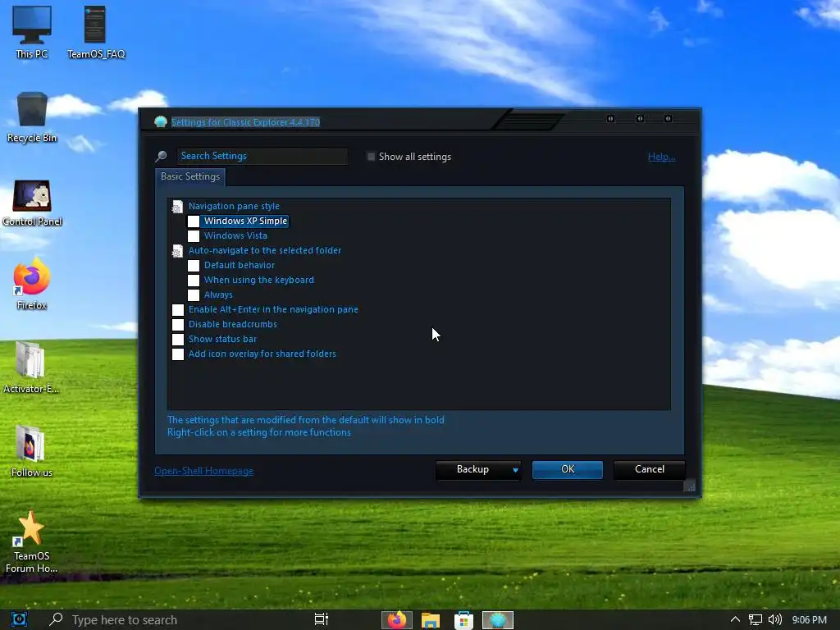
Task: Open Microsoft Store taskbar icon
Action: (x=463, y=620)
